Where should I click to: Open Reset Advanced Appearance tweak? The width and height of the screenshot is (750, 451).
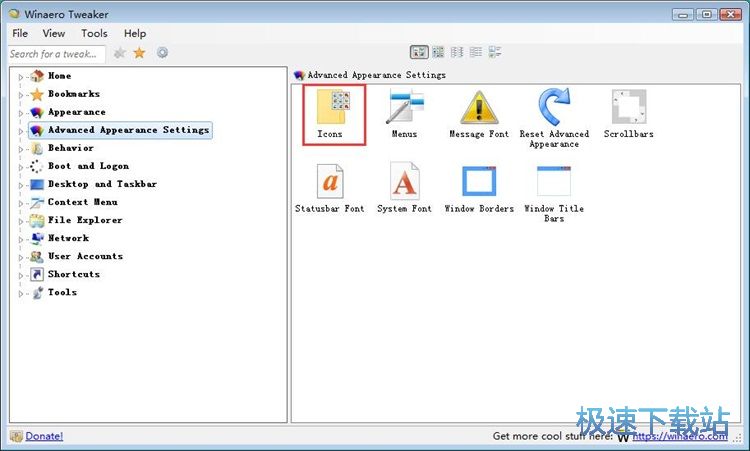coord(554,119)
